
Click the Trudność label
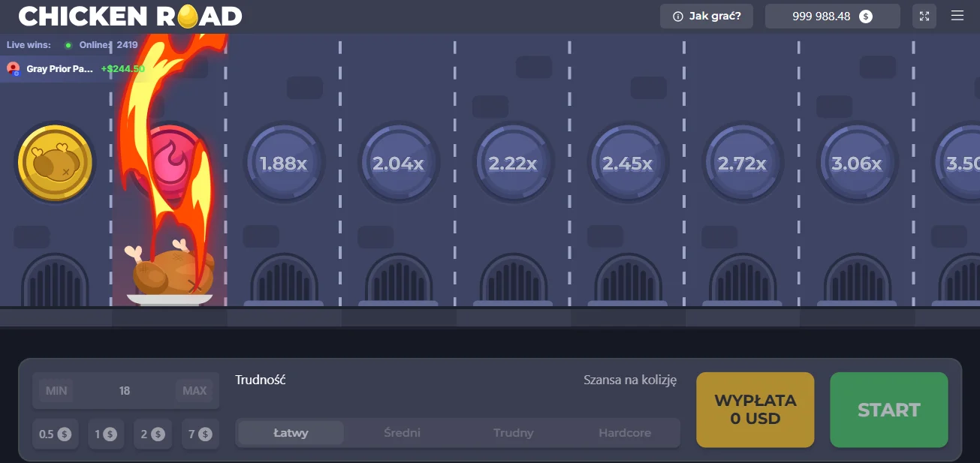click(x=261, y=380)
